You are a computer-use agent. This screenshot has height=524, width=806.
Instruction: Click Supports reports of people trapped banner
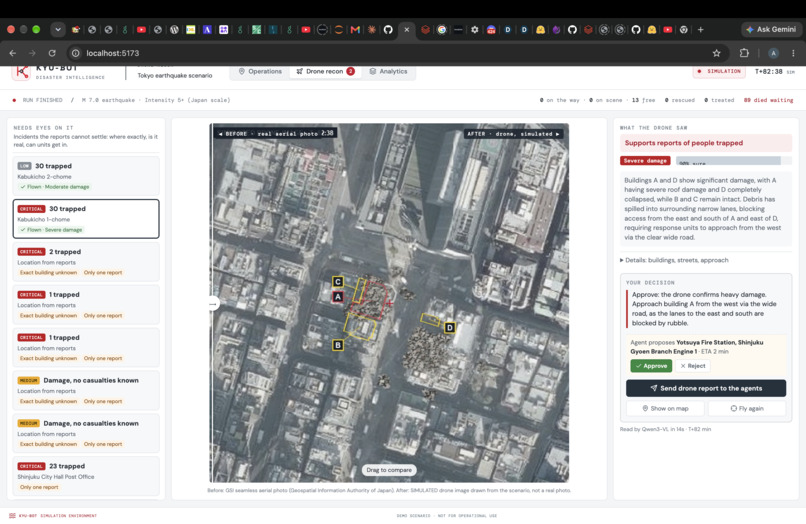tap(705, 143)
